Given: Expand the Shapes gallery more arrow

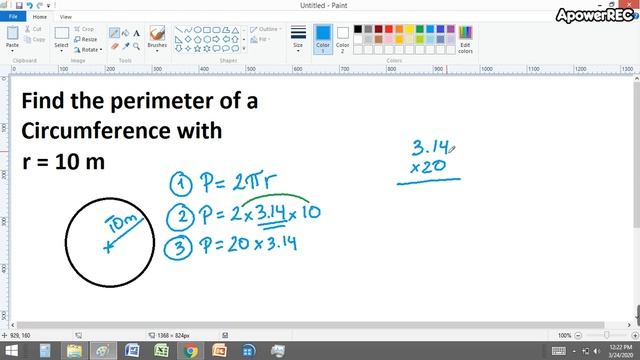Looking at the screenshot, I should (x=244, y=49).
